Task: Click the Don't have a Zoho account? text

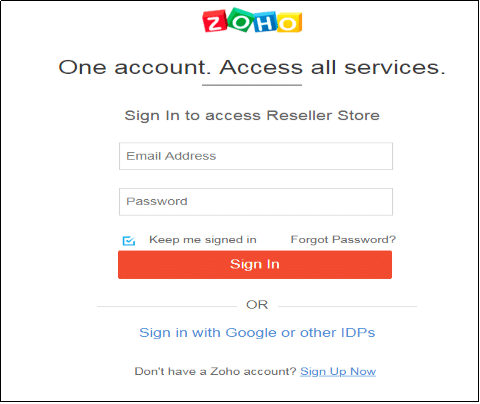Action: point(215,371)
